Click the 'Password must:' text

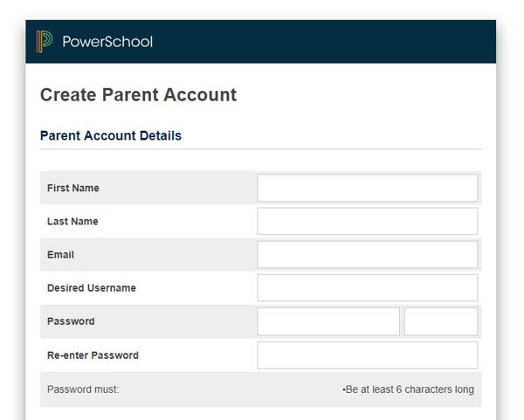83,389
